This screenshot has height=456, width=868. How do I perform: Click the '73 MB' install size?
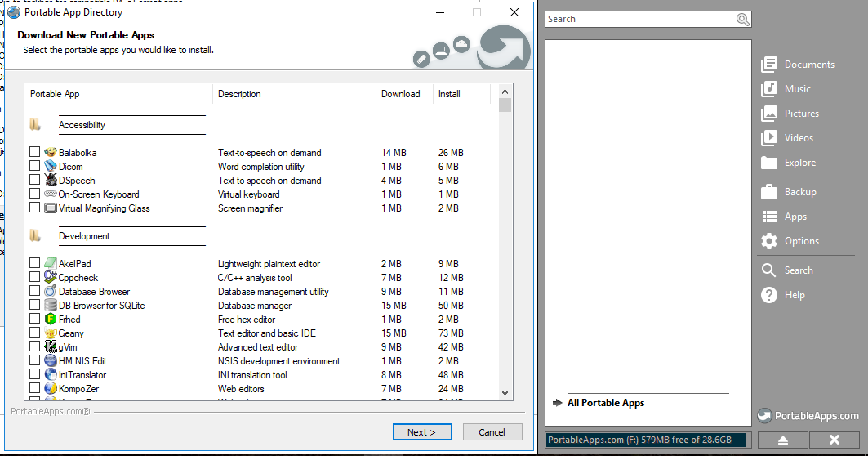tap(452, 333)
